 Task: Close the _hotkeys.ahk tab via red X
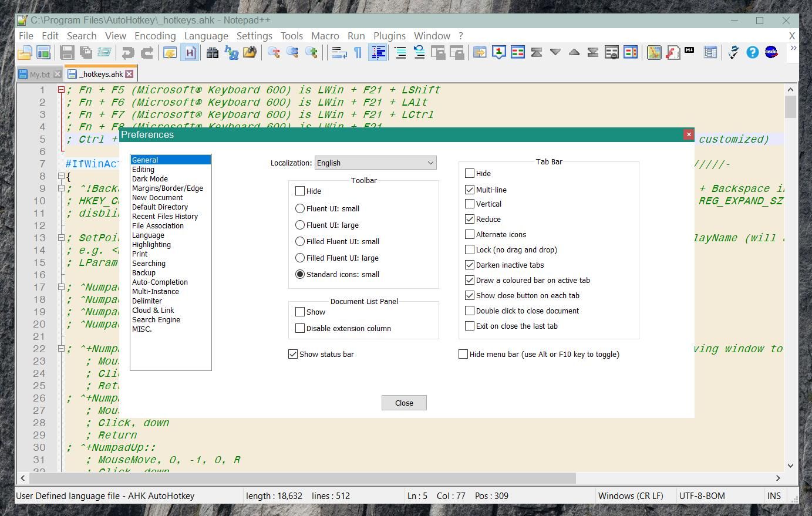pos(129,74)
